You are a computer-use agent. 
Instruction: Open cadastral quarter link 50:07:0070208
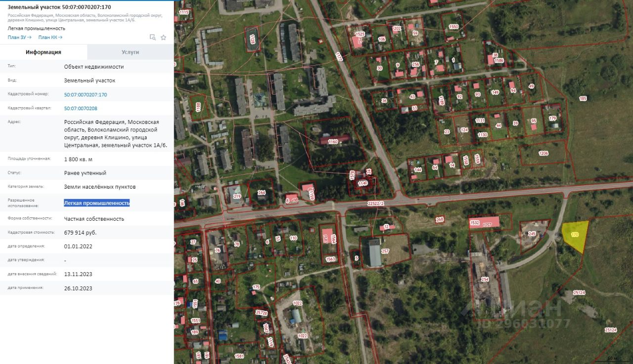81,108
